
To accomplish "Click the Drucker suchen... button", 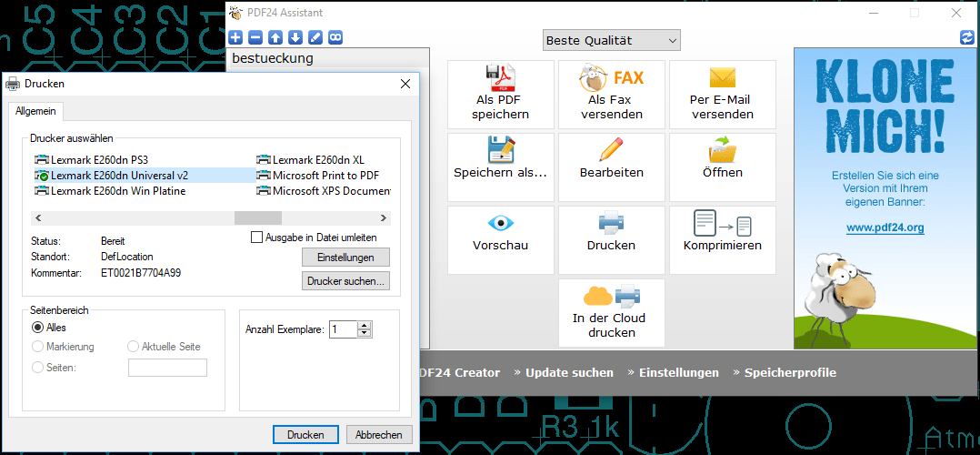I will [x=345, y=281].
